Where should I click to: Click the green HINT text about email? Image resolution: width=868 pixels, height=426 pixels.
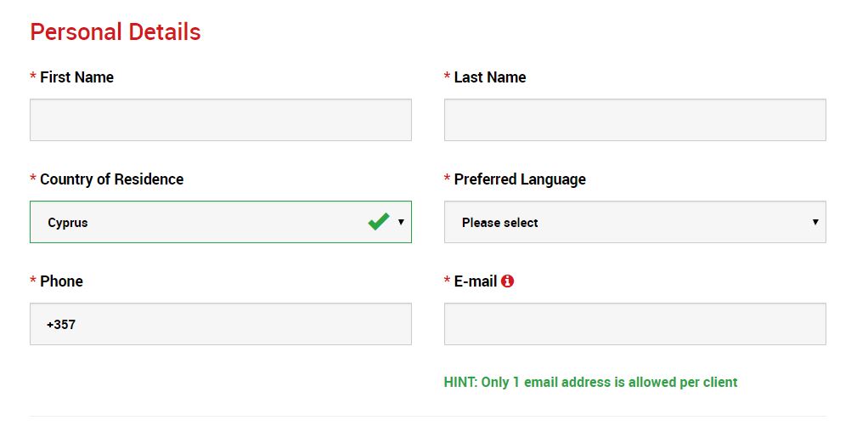point(590,382)
